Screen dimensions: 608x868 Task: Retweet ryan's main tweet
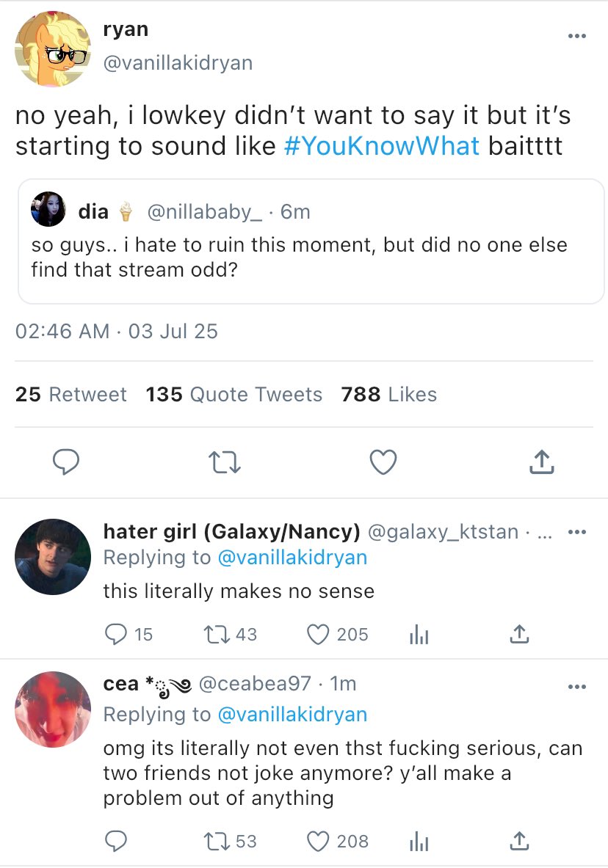pos(225,462)
